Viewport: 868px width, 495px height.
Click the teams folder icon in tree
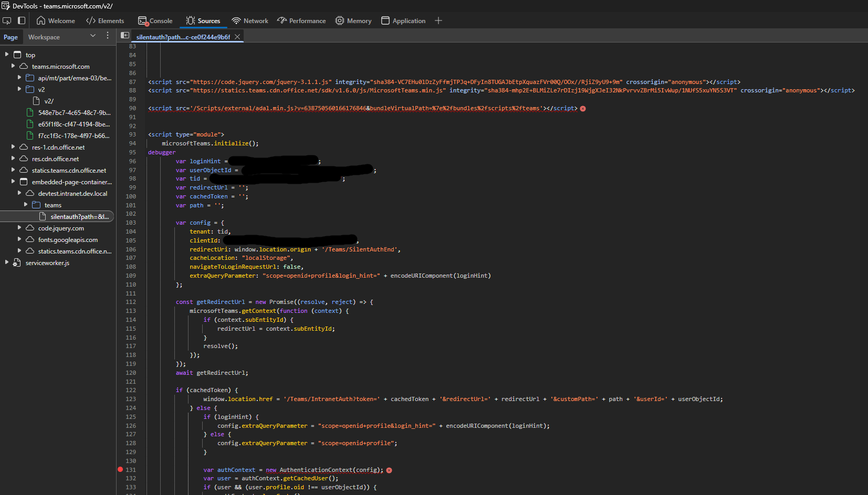36,205
